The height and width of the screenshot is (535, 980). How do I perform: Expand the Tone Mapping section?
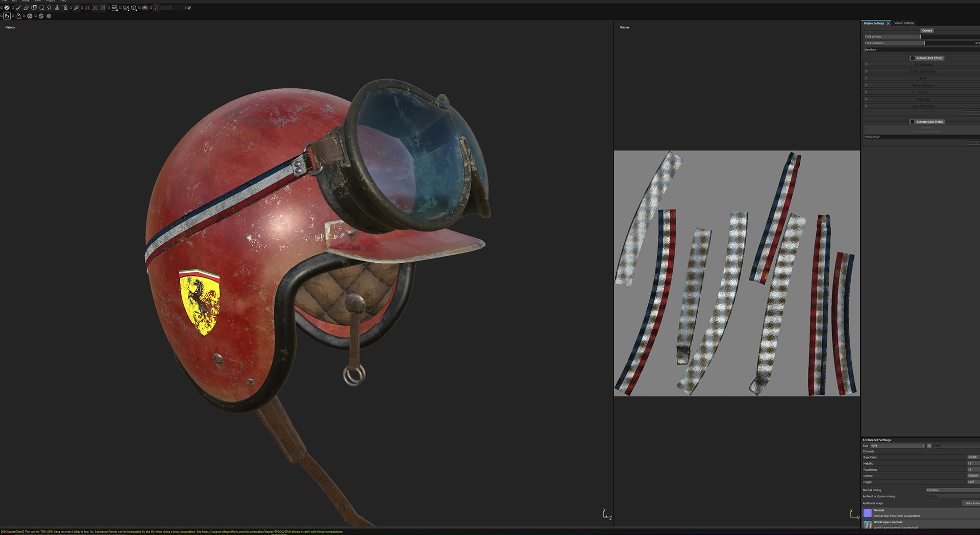866,85
